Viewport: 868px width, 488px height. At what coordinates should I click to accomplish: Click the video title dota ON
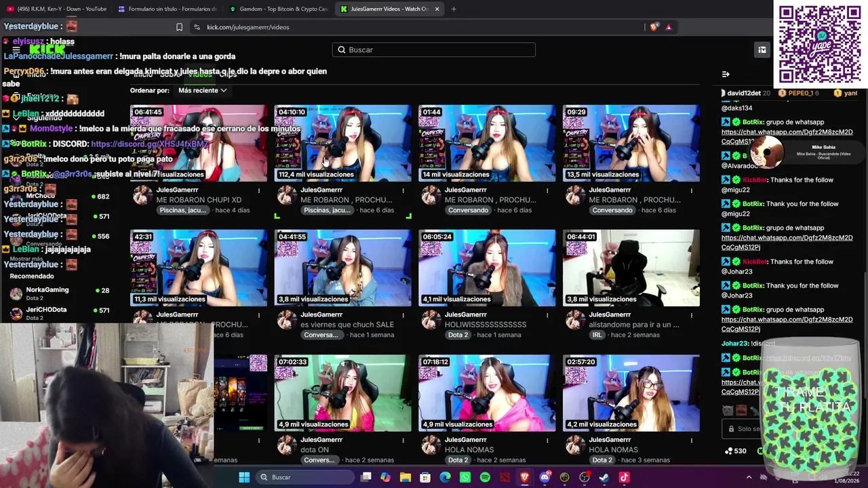click(315, 450)
